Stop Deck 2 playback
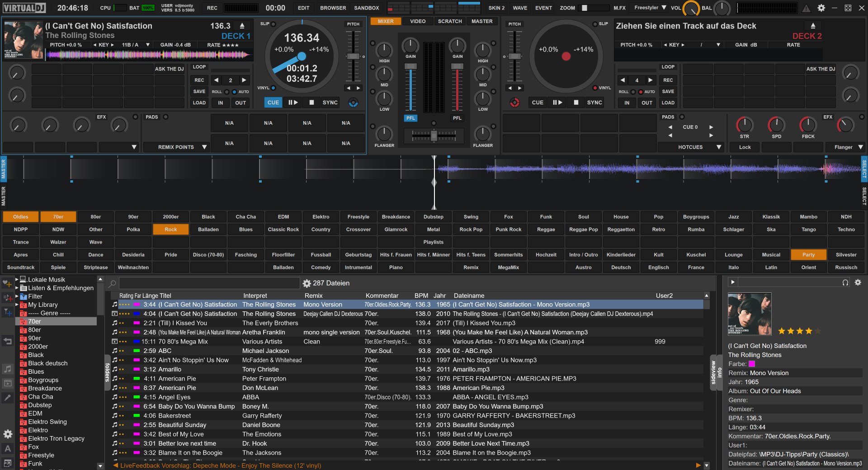The height and width of the screenshot is (470, 868). (576, 103)
